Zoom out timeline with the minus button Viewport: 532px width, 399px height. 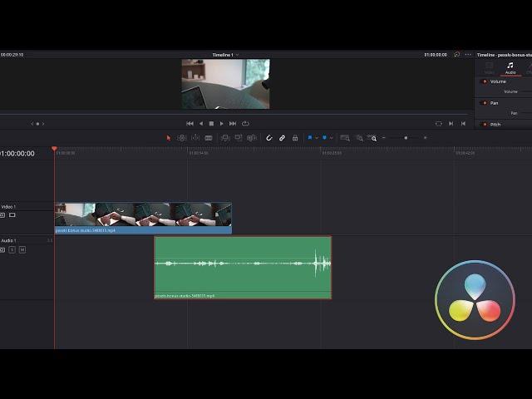coord(384,138)
